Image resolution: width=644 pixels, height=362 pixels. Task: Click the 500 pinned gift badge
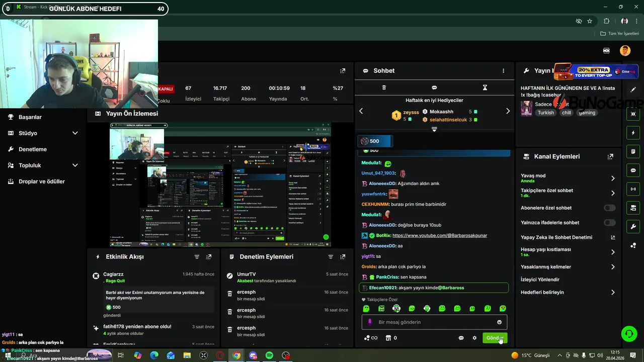[x=374, y=141]
